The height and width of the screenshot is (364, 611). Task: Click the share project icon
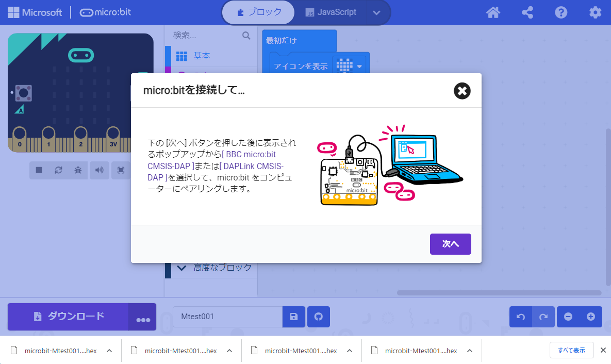click(527, 12)
